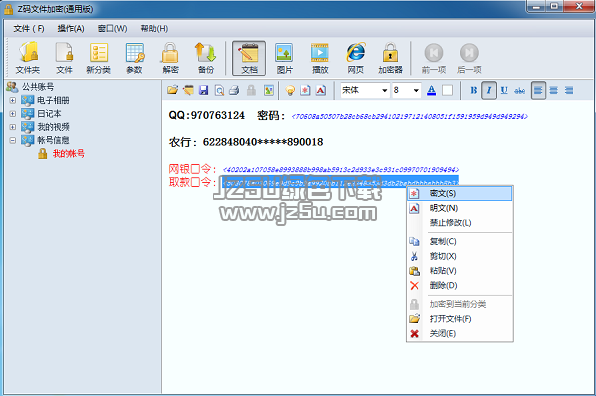Open the 参数 (parameters) tool
This screenshot has width=596, height=396.
[x=134, y=58]
